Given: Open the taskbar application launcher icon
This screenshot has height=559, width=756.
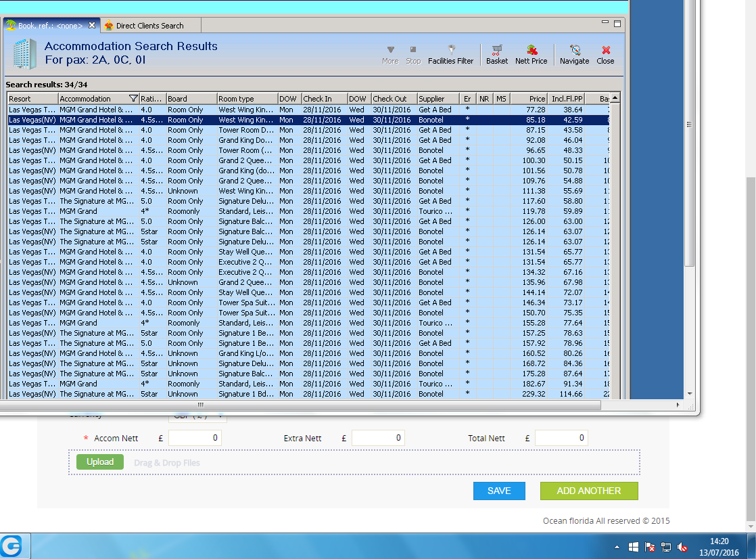Looking at the screenshot, I should [x=12, y=546].
